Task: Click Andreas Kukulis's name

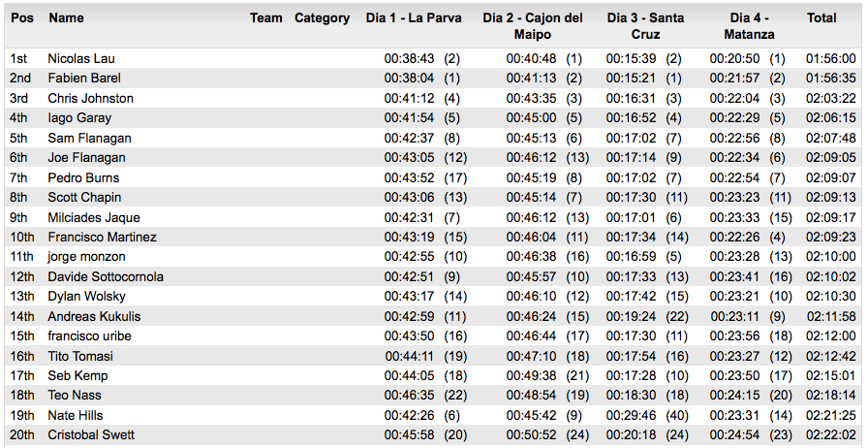Action: pos(94,317)
